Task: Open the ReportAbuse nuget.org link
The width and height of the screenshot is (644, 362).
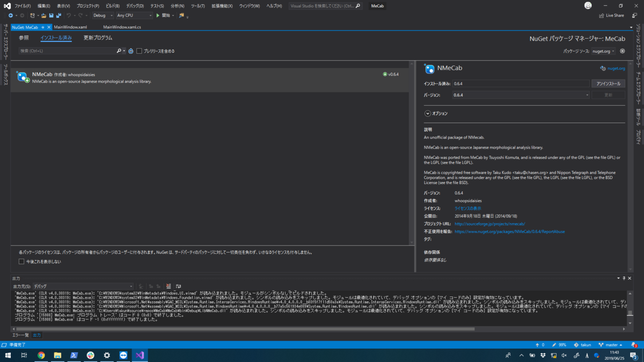Action: [509, 232]
